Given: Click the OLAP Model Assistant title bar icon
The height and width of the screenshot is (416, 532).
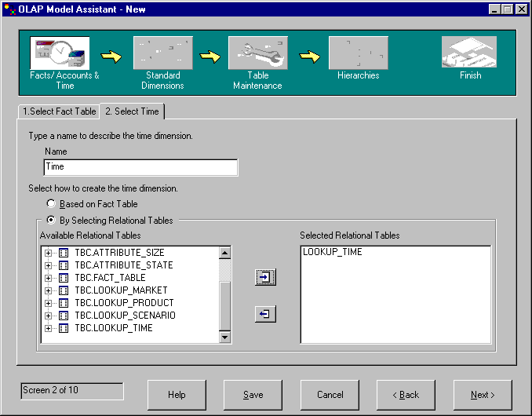Looking at the screenshot, I should click(10, 9).
